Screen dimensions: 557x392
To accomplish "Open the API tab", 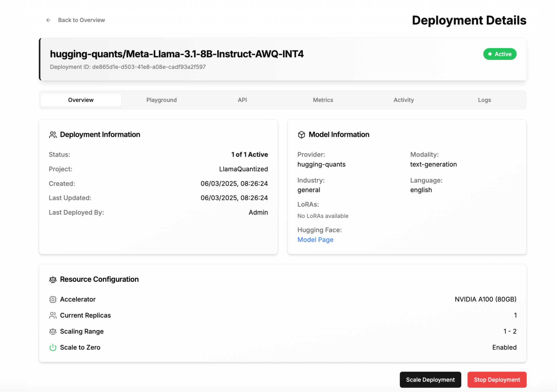I will click(x=242, y=100).
